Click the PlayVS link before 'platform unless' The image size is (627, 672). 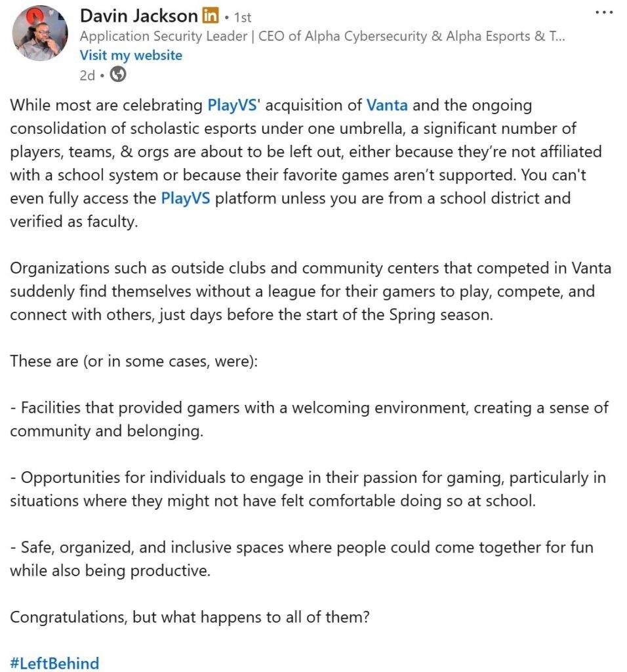point(186,198)
